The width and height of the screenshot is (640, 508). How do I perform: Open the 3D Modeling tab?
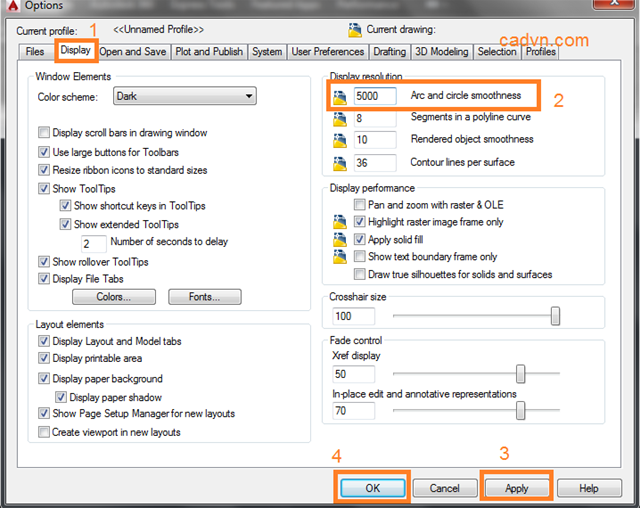tap(442, 52)
